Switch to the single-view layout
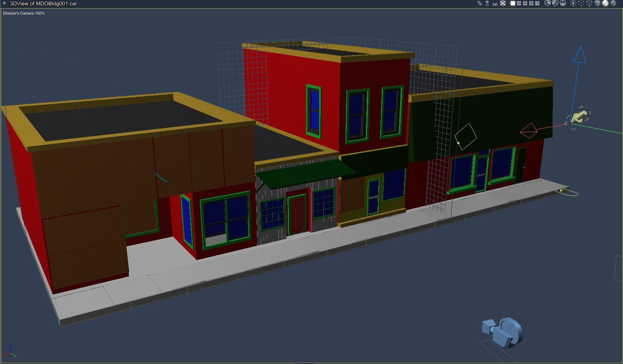The width and height of the screenshot is (623, 364). (513, 3)
